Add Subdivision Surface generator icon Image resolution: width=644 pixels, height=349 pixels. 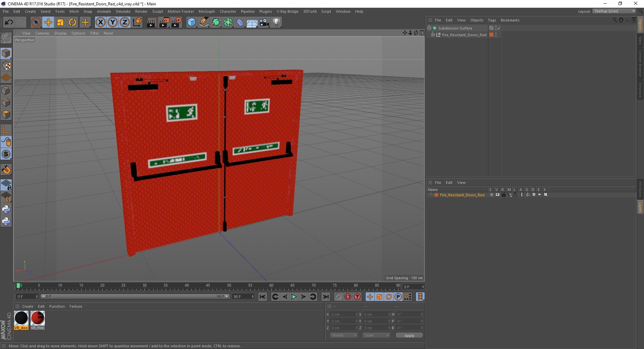pos(216,22)
